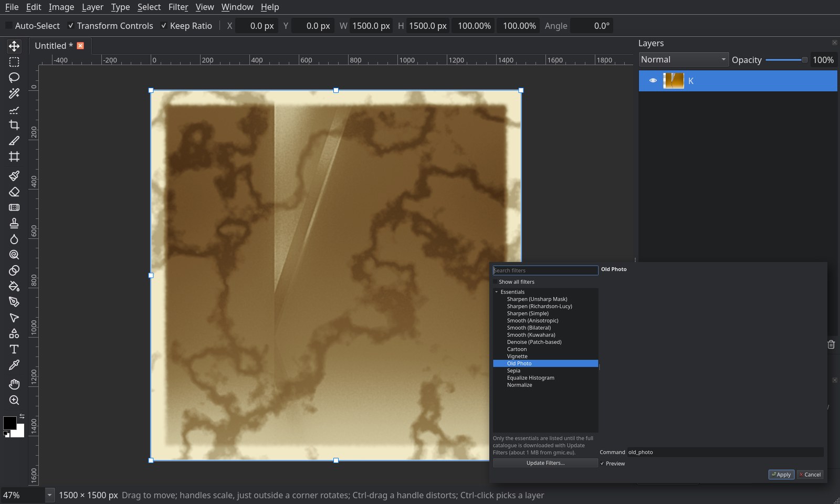Choose the Hand pan tool
The image size is (840, 504).
click(14, 384)
